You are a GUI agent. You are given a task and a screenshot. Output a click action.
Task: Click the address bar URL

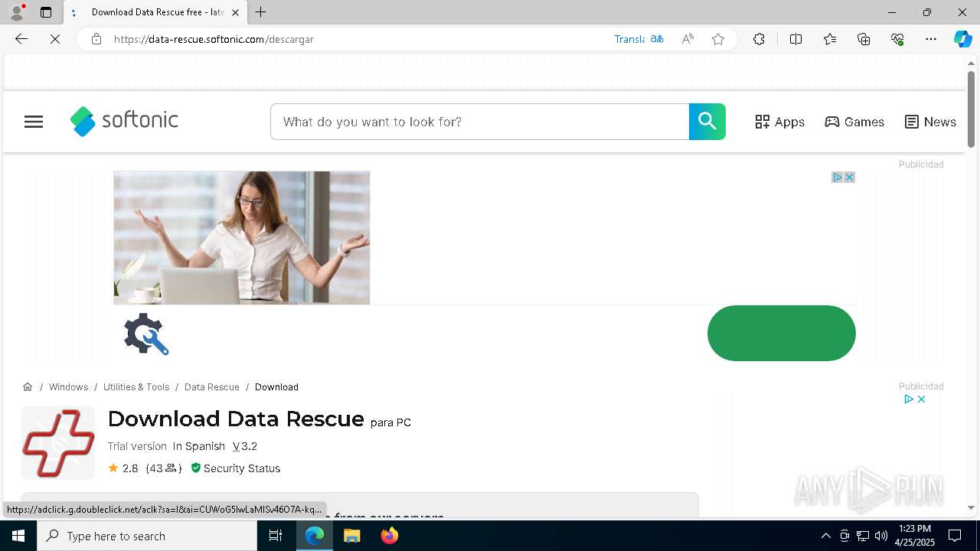coord(214,39)
